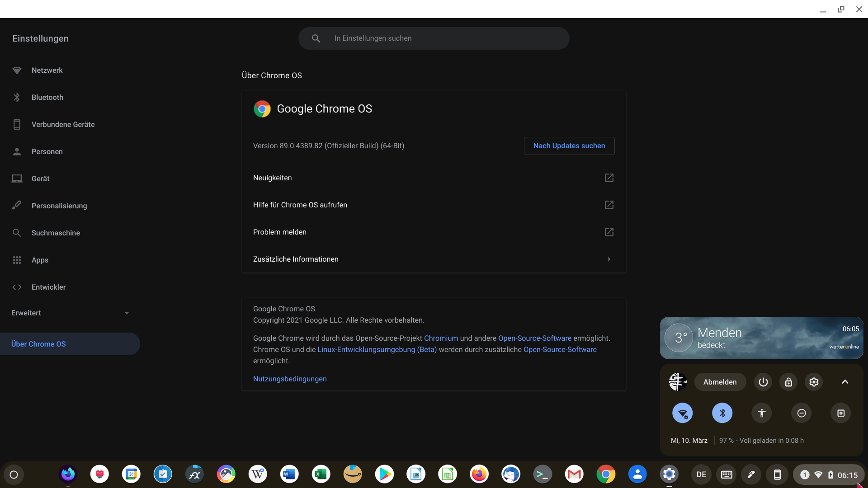Click the user avatar in quick settings
This screenshot has width=868, height=488.
point(678,382)
